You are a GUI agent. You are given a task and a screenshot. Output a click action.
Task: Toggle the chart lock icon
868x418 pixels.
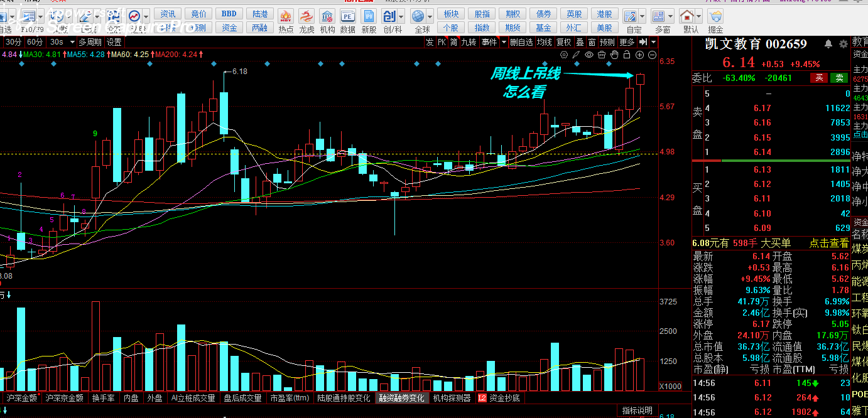(x=627, y=55)
